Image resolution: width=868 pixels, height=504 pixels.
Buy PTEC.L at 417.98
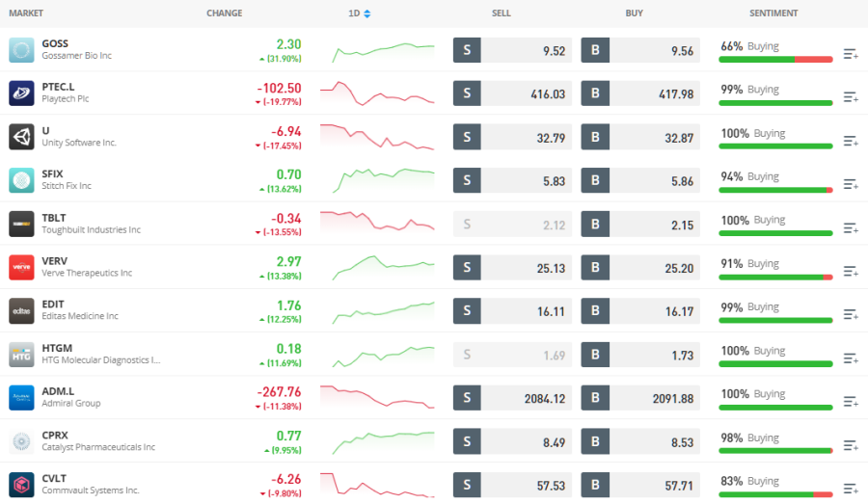640,93
